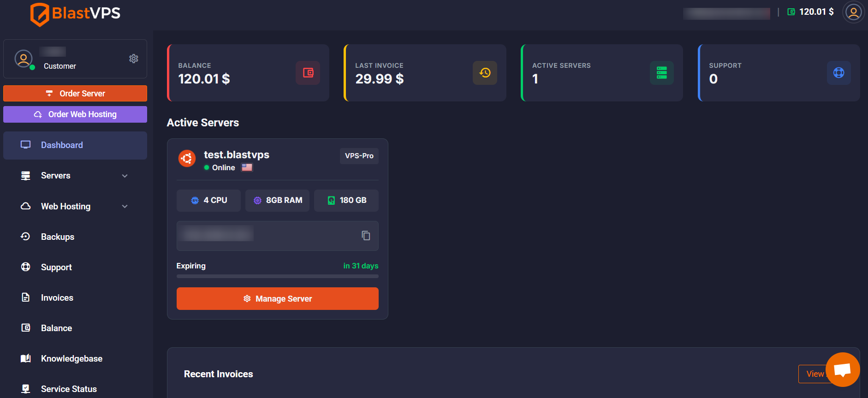Click the Invoices document icon
Viewport: 868px width, 398px height.
(x=26, y=297)
